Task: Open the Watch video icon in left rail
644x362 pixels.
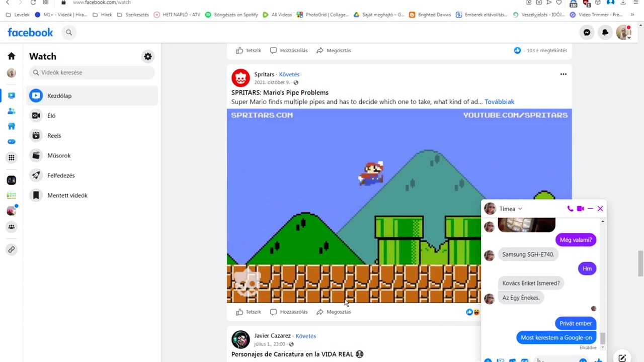Action: (x=12, y=96)
